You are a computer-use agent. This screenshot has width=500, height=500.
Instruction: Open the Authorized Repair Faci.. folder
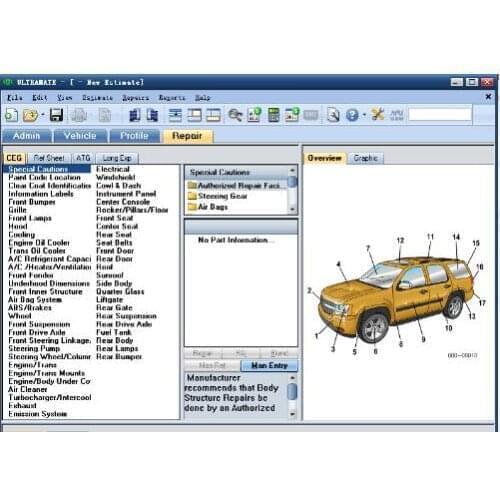237,186
